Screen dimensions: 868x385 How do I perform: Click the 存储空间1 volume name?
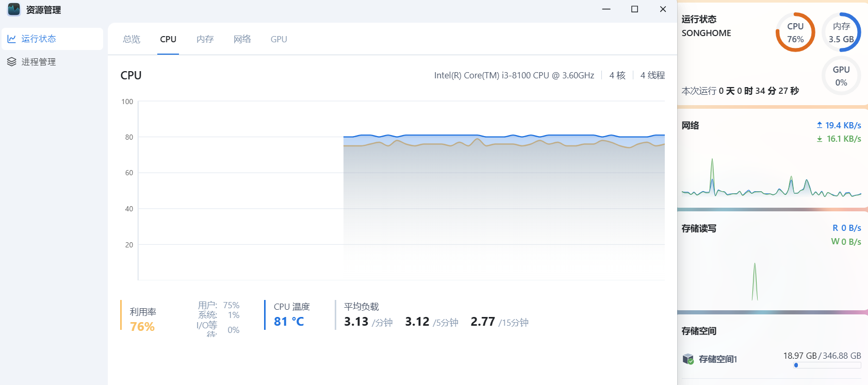(718, 359)
